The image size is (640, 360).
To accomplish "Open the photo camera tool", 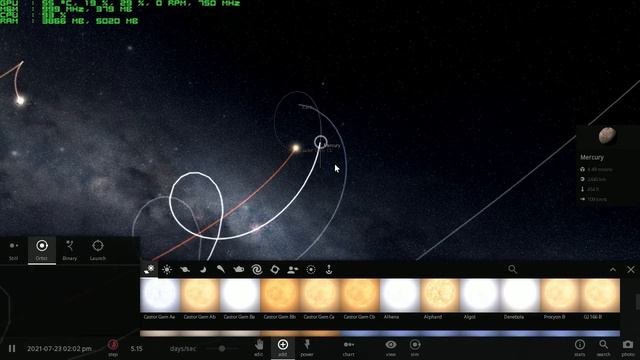I will (x=628, y=347).
